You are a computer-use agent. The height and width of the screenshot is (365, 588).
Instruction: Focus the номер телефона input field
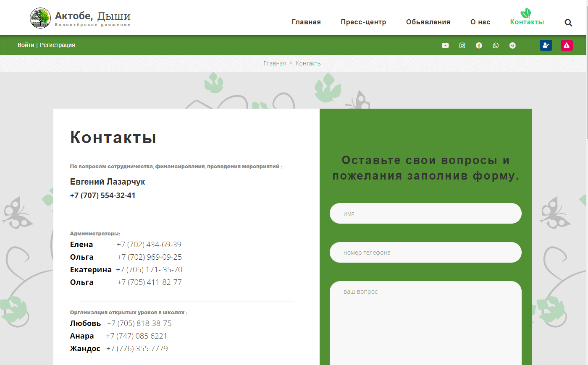pos(425,253)
